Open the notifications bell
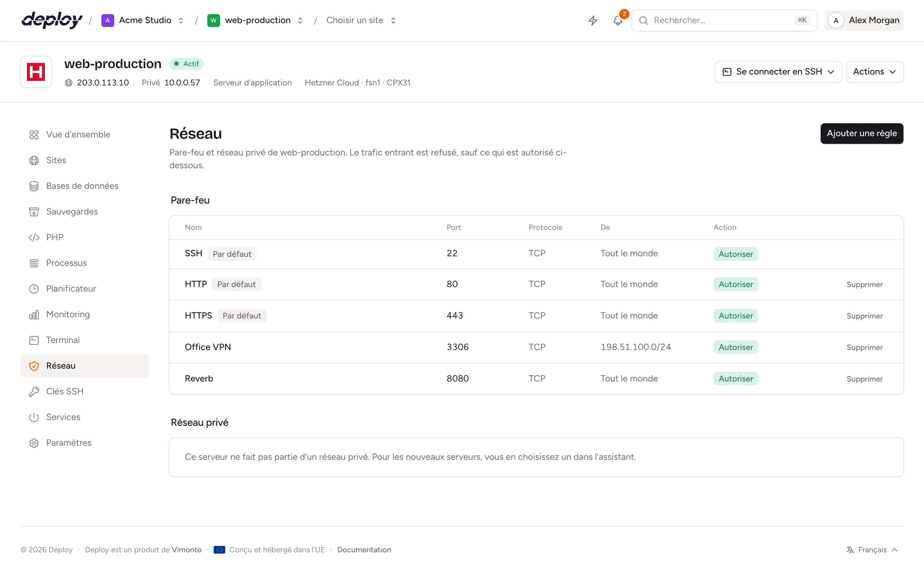Screen dimensions: 924x578 tap(618, 20)
